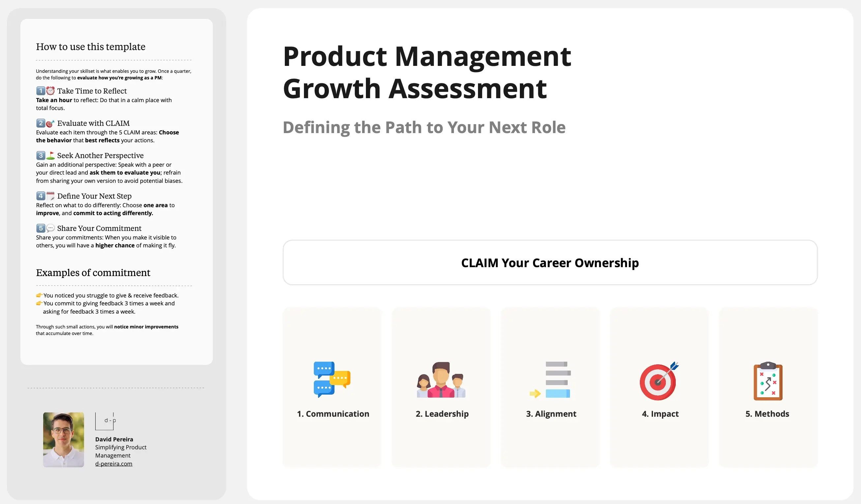The image size is (861, 504).
Task: Select the 1. Communication label
Action: (333, 414)
